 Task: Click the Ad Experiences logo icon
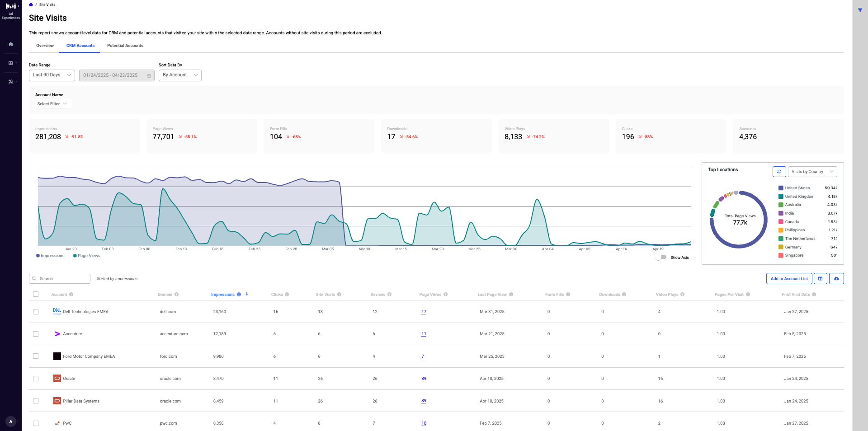click(11, 6)
